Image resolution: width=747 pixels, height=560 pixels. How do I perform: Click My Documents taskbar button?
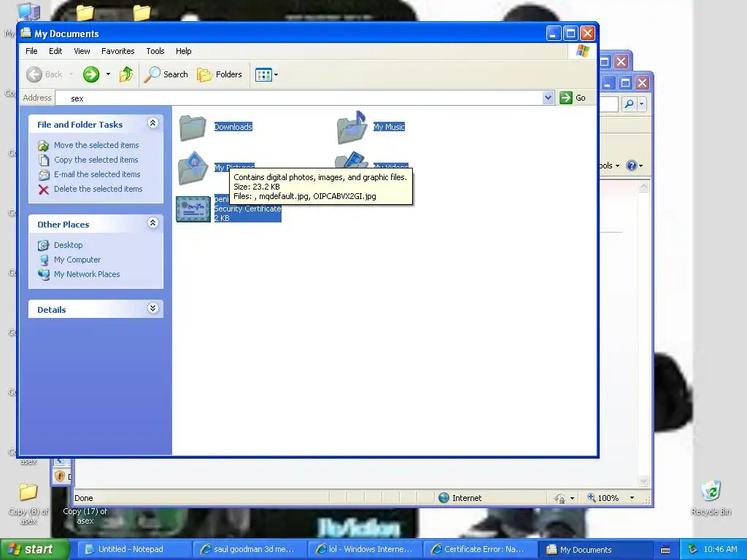coord(595,550)
